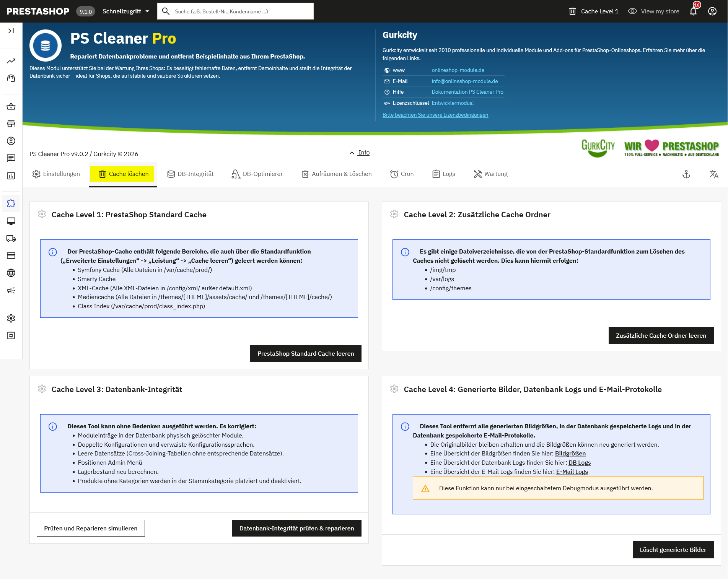Open the E-Mail Logs overview link
The height and width of the screenshot is (579, 728).
(572, 472)
